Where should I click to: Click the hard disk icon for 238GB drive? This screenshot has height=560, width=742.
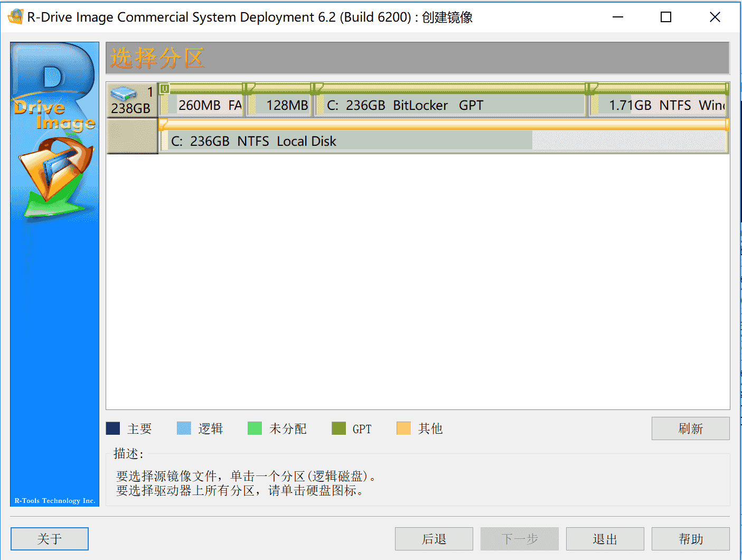point(123,93)
